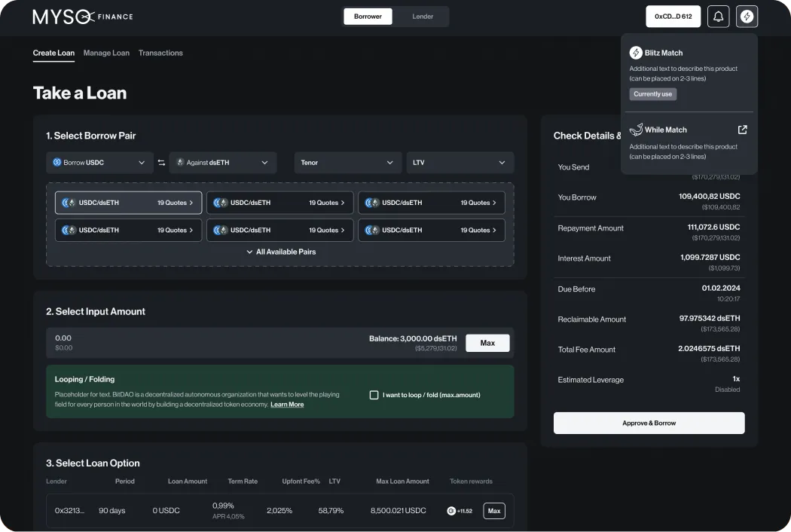Screen dimensions: 791x532
Task: Enable the loop / fold checkbox
Action: point(374,393)
